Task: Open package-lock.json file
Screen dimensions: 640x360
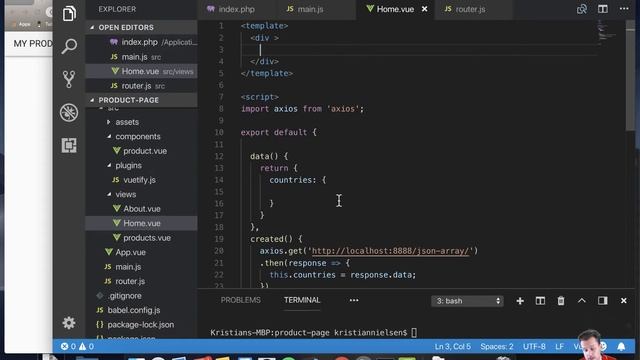Action: [x=141, y=325]
